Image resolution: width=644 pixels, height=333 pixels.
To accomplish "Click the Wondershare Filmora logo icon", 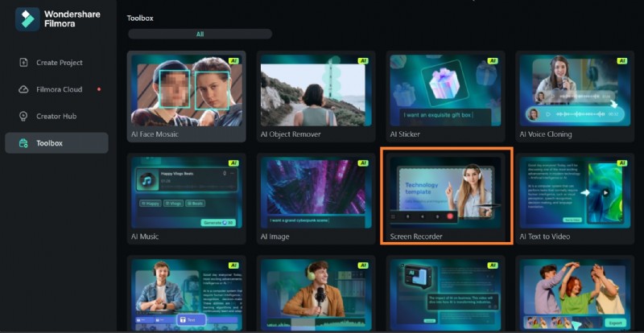I will pyautogui.click(x=27, y=19).
